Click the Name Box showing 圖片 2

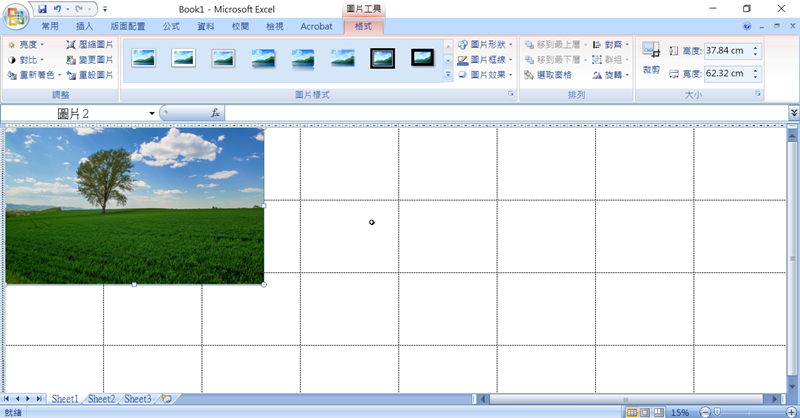tap(74, 113)
